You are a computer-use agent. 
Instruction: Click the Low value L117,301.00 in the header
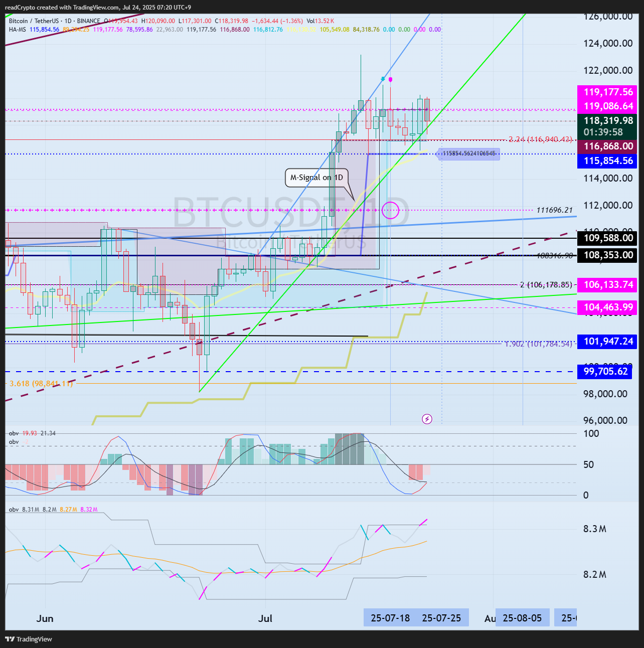click(195, 21)
